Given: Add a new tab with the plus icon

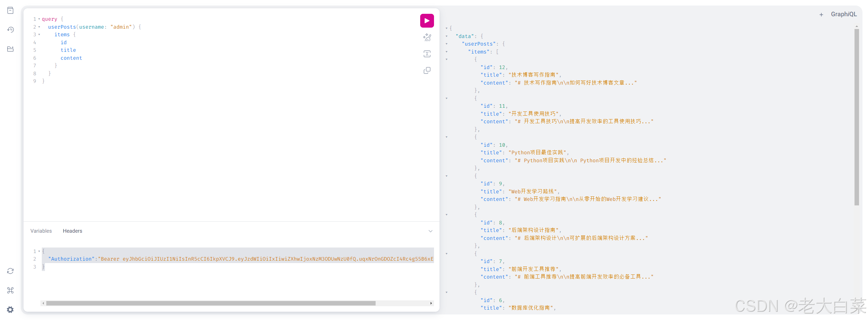Looking at the screenshot, I should point(821,14).
